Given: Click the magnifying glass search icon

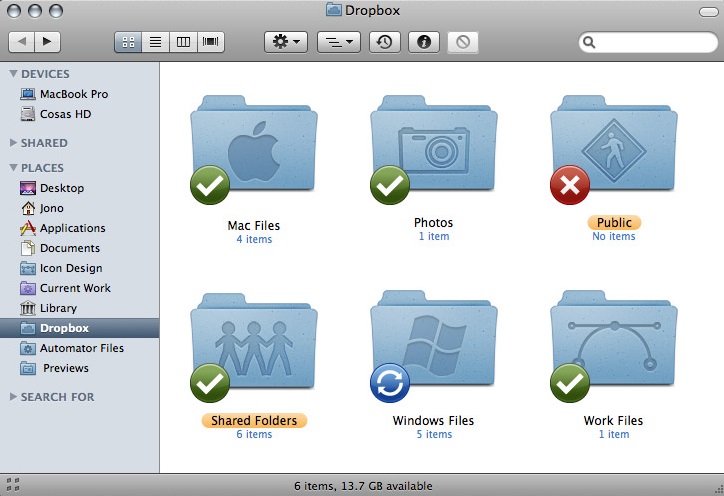Looking at the screenshot, I should pyautogui.click(x=589, y=42).
